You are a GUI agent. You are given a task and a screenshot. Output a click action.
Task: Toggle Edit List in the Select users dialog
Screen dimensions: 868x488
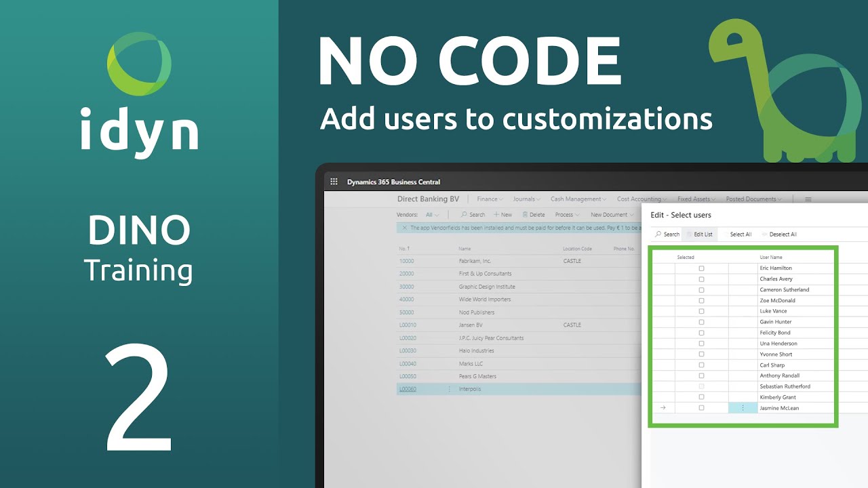pos(699,235)
